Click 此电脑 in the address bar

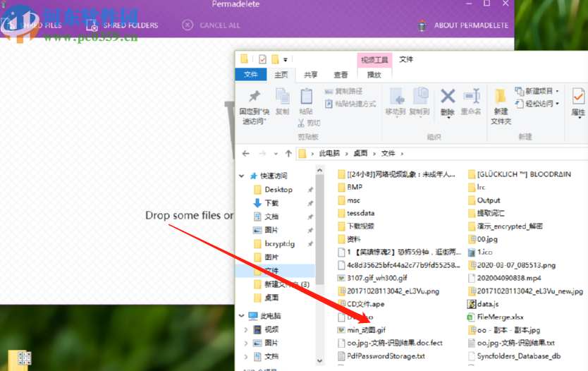[329, 153]
